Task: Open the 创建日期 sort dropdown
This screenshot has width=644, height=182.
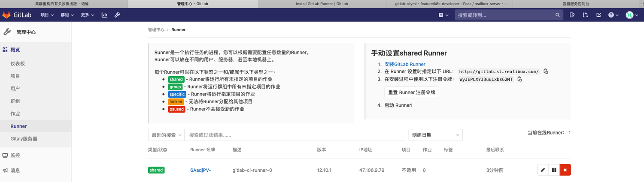Action: click(x=435, y=135)
